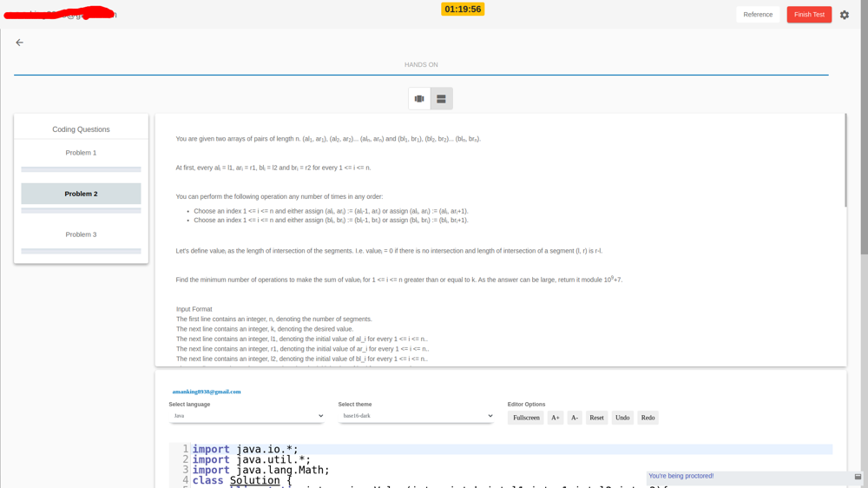This screenshot has width=868, height=488.
Task: Redo the last editor change
Action: point(648,418)
